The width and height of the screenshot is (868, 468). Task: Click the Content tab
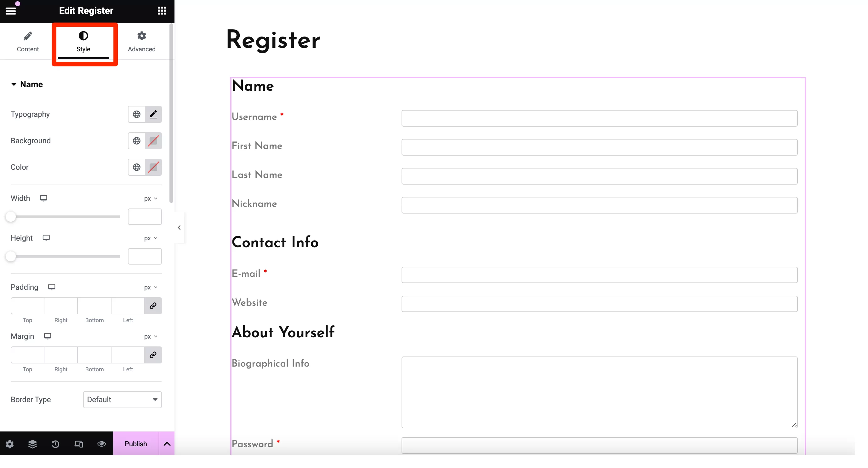28,42
